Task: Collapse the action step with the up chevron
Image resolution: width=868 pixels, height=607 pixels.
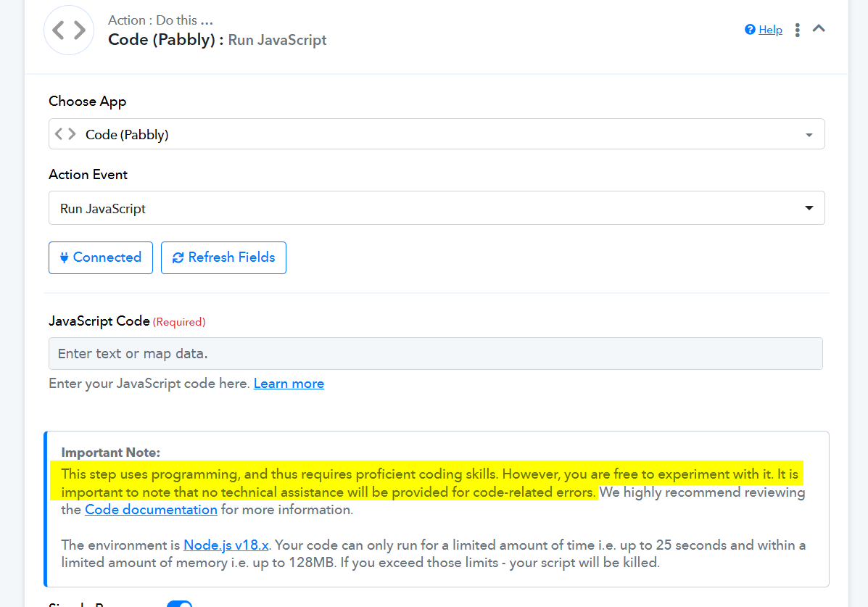Action: click(819, 29)
